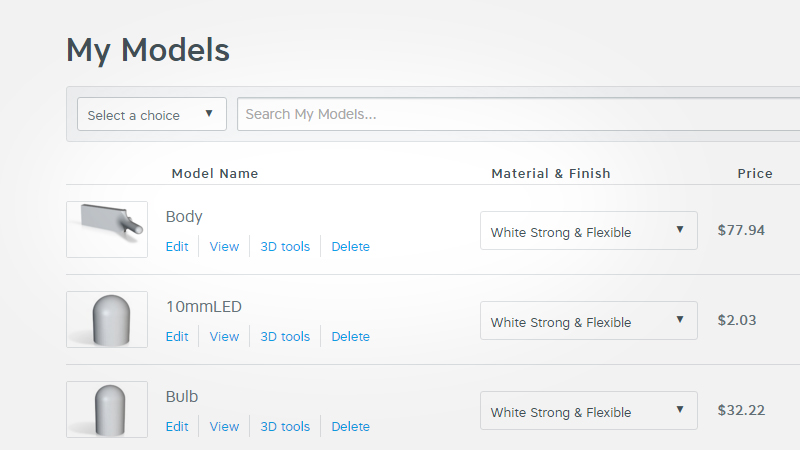
Task: Delete the Body model
Action: coord(351,246)
